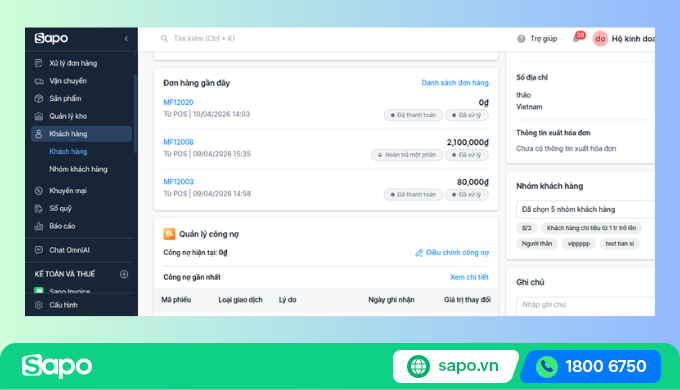Click Sổ quỹ icon
Viewport: 680px width, 390px height.
click(39, 208)
